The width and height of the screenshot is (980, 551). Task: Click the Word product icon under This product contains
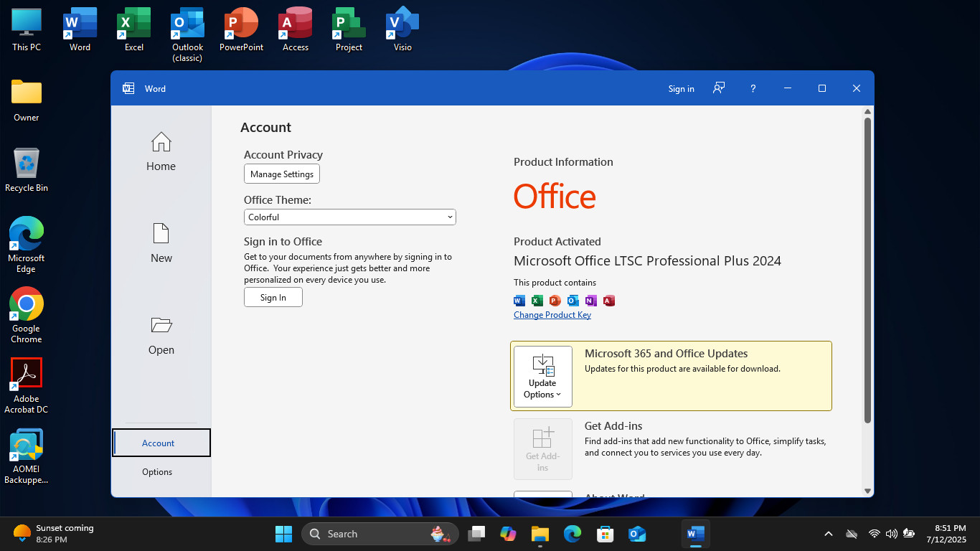tap(519, 301)
